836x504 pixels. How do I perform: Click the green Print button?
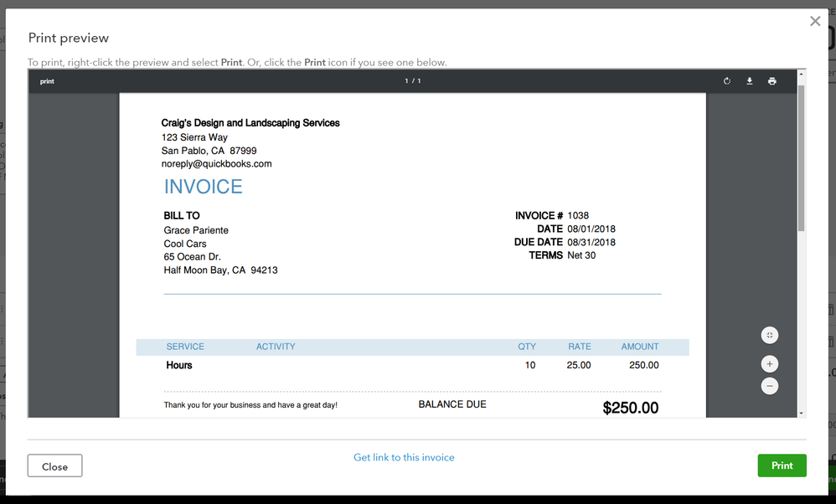[x=782, y=465]
